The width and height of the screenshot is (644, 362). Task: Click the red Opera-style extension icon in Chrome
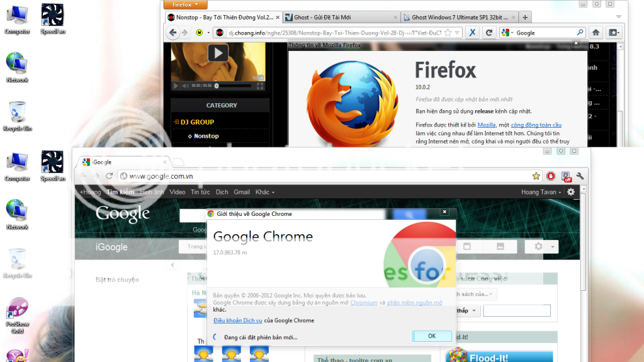(x=551, y=176)
